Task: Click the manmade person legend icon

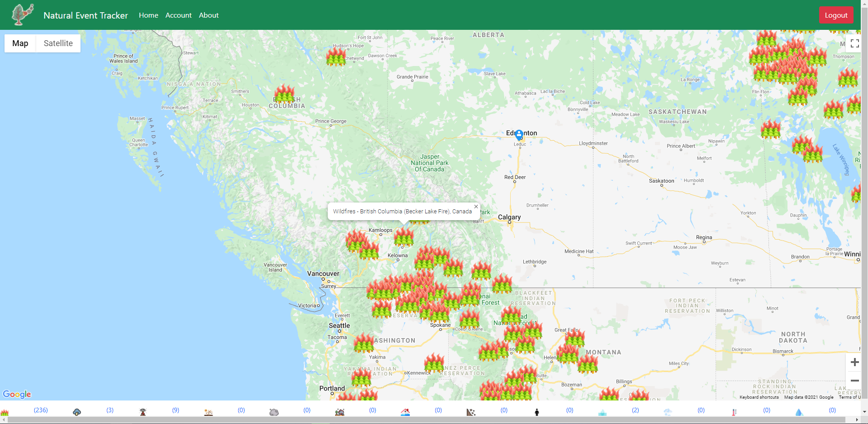Action: [x=537, y=412]
